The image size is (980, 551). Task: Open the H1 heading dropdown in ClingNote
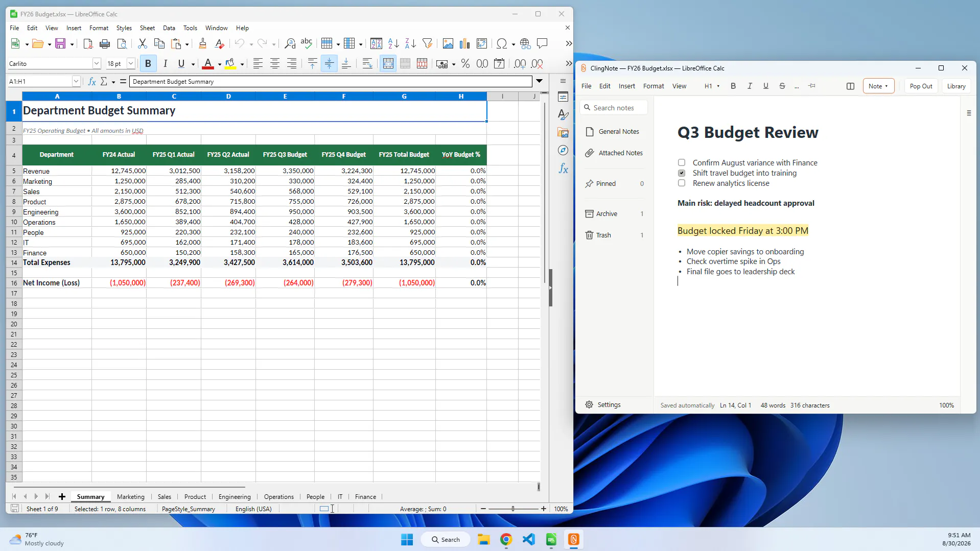(x=712, y=86)
